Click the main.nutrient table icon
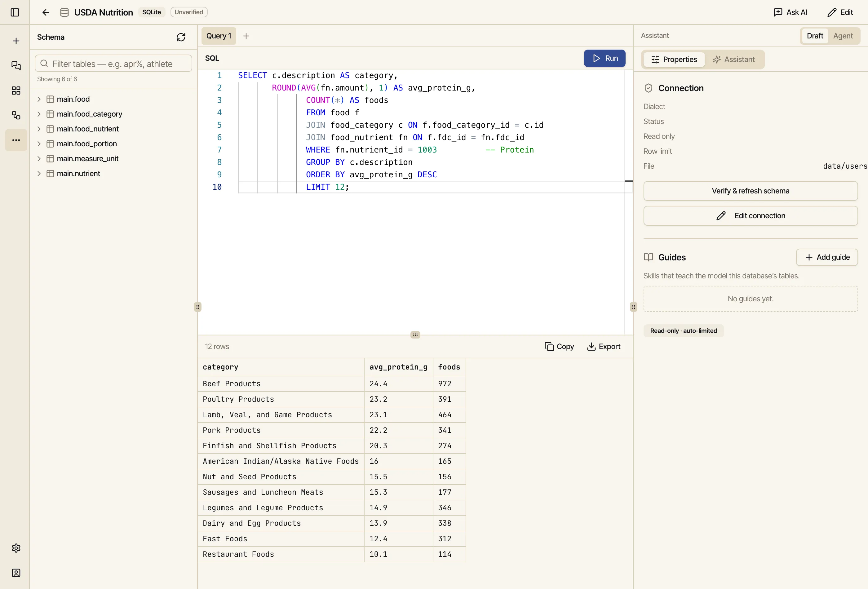Screen dimensions: 868x589 (x=50, y=173)
